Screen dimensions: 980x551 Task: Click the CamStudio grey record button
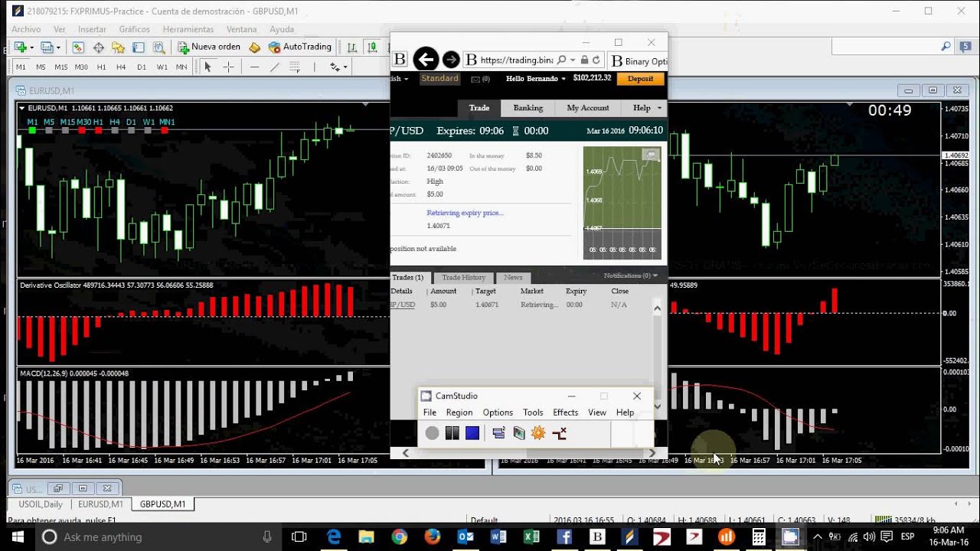pyautogui.click(x=433, y=433)
